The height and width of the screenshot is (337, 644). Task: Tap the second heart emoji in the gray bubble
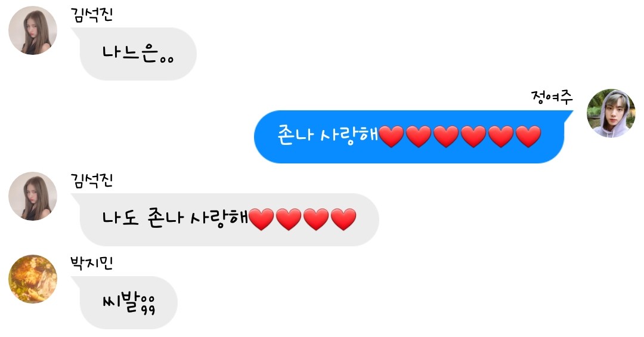(289, 219)
